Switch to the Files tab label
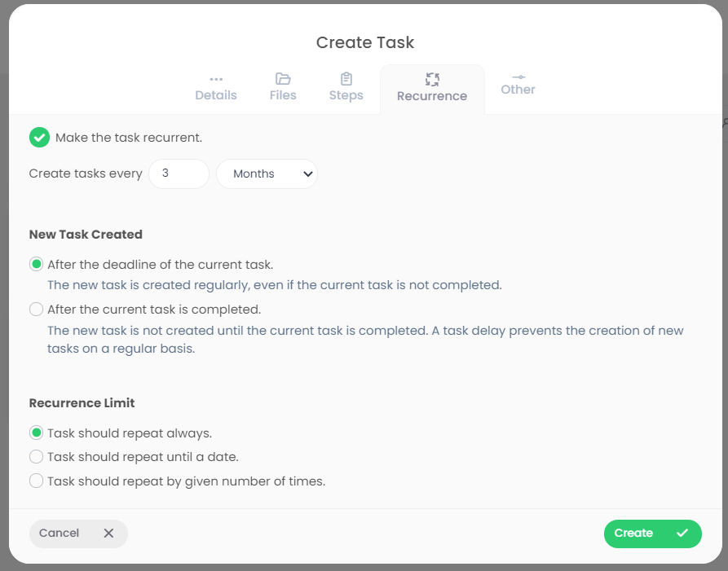 point(283,95)
